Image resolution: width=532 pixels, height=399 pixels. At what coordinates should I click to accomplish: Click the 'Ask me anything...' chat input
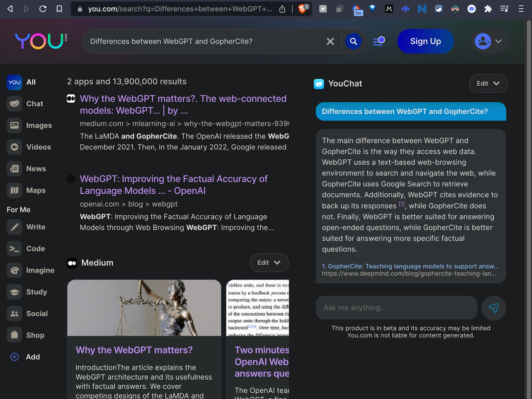pyautogui.click(x=396, y=308)
